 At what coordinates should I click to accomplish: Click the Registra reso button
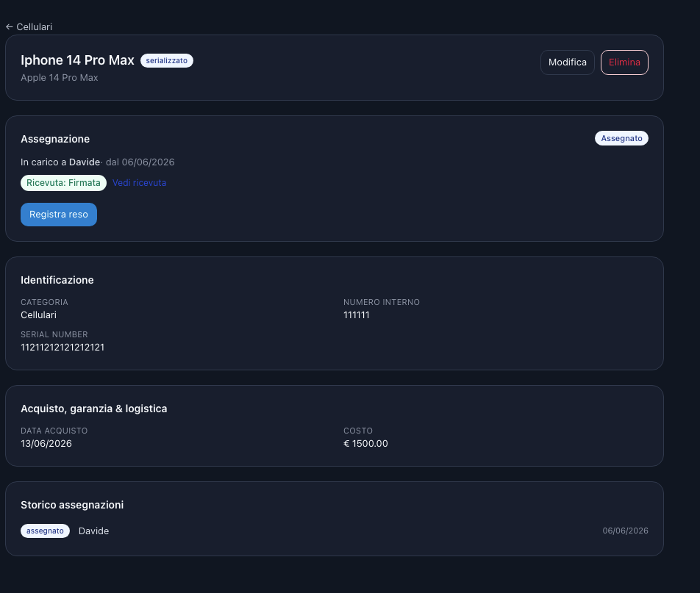pyautogui.click(x=59, y=215)
